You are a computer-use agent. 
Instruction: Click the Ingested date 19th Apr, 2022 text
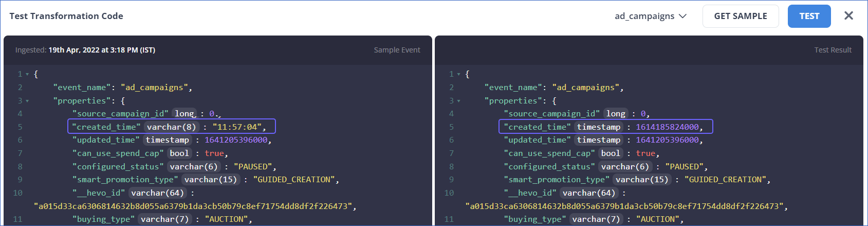pos(102,50)
